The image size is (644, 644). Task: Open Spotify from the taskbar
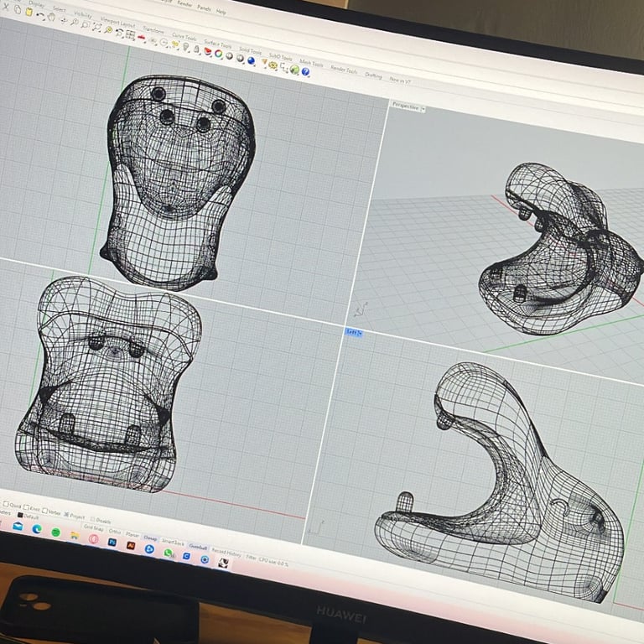[56, 532]
